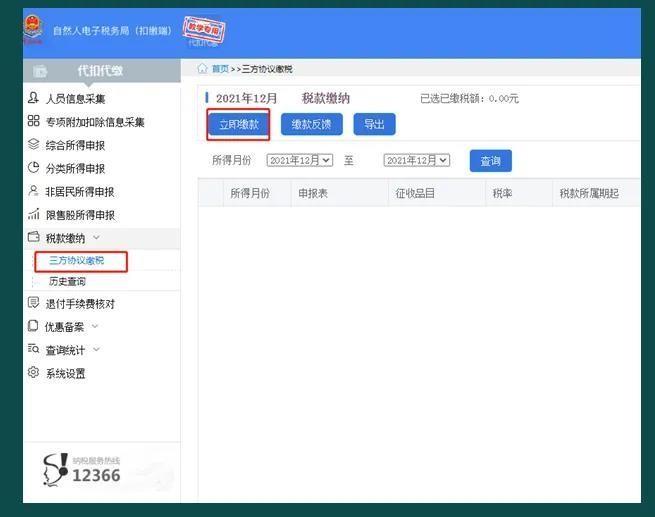
Task: Click the 退付手续费核对 document icon
Action: pyautogui.click(x=34, y=303)
